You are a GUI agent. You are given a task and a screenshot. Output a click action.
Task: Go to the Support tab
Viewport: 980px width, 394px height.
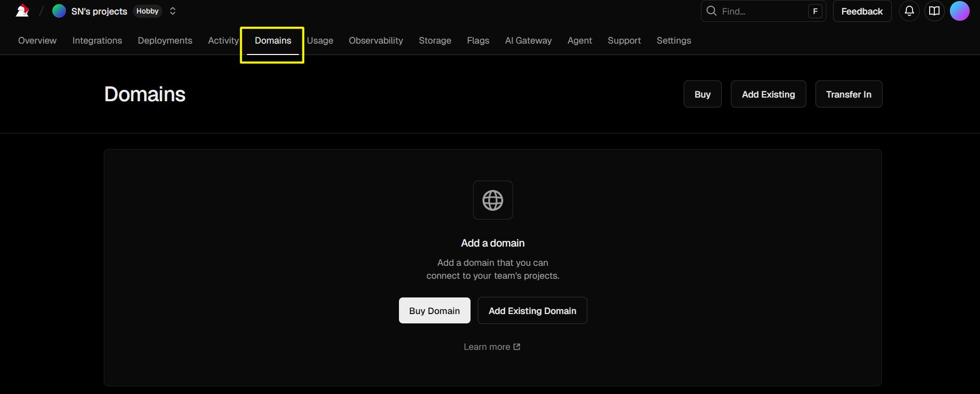coord(624,40)
